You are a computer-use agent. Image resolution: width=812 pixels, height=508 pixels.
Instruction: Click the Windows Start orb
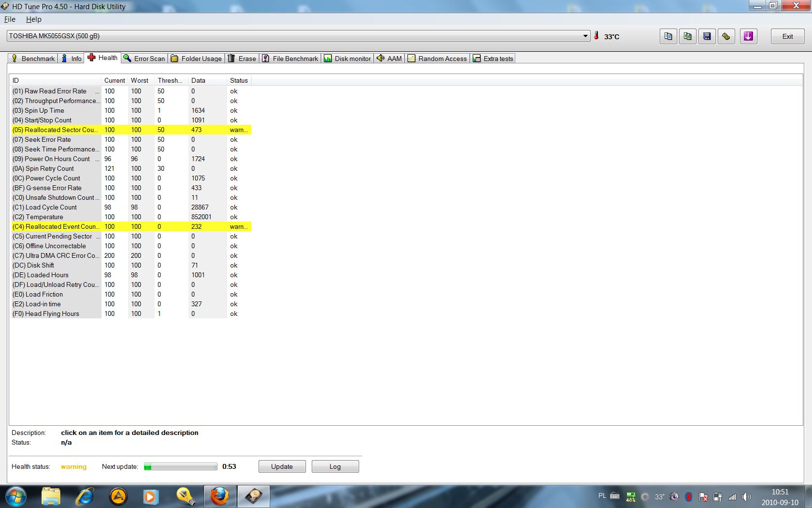15,496
